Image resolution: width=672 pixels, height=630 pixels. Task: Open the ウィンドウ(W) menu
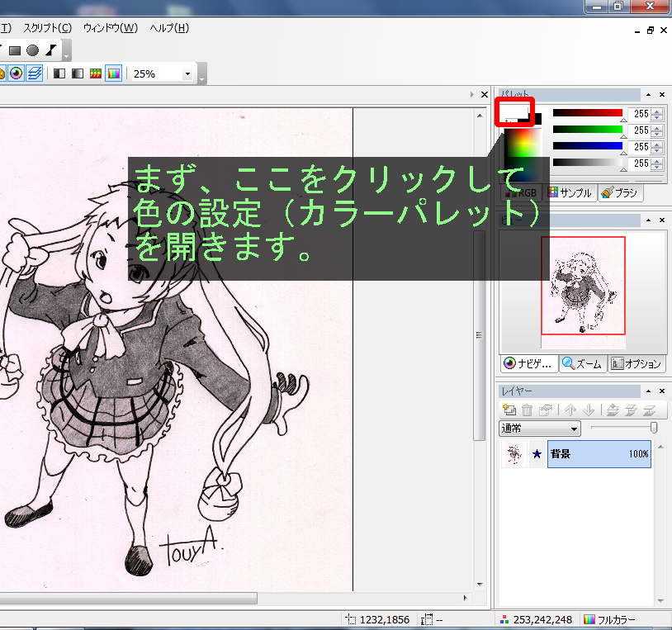coord(110,28)
